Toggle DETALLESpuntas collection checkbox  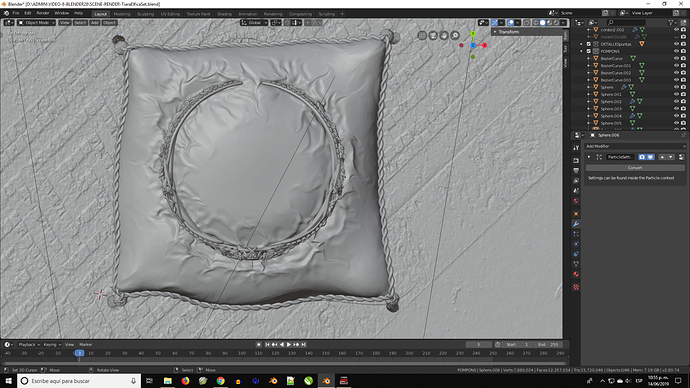(589, 44)
